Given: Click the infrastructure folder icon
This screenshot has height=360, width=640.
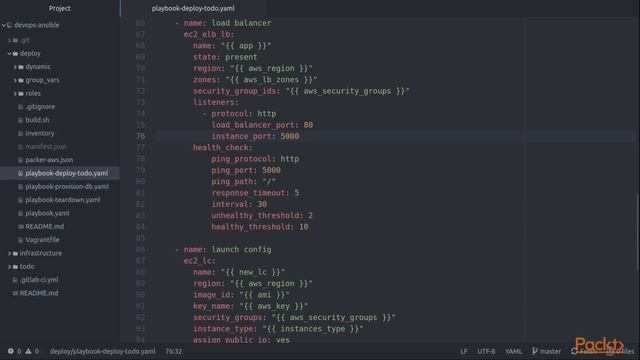Looking at the screenshot, I should [15, 253].
